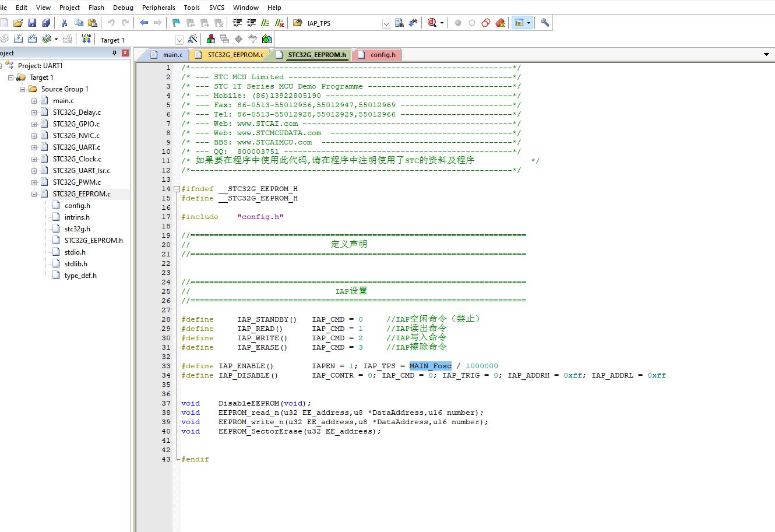Download code to flash with LOAD icon
This screenshot has width=775, height=532.
click(x=86, y=39)
